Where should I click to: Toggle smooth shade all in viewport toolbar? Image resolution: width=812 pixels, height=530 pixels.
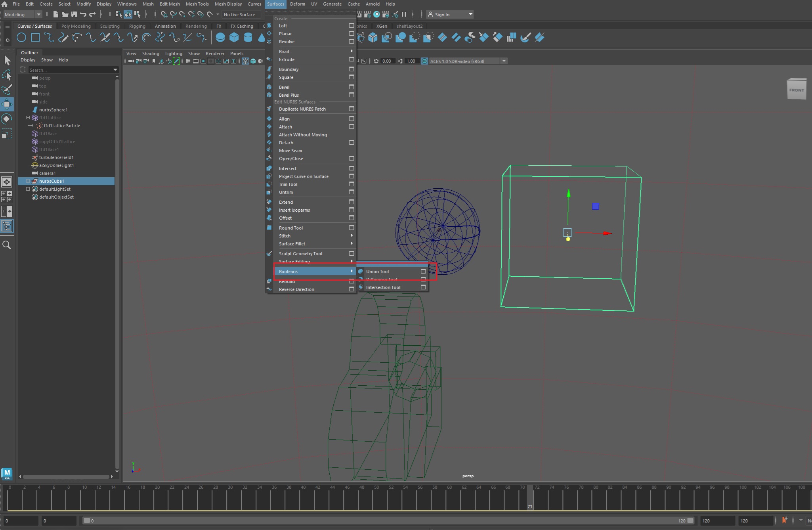(x=253, y=61)
